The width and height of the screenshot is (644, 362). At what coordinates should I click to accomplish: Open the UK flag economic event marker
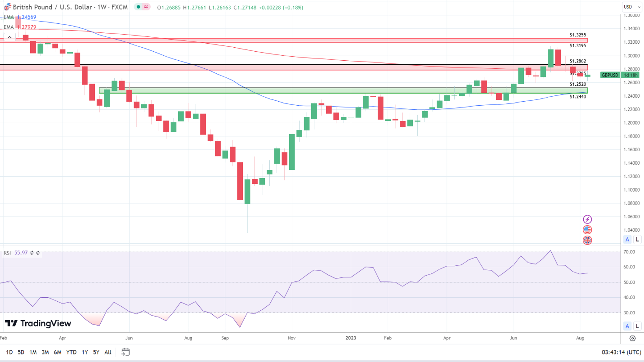click(587, 240)
